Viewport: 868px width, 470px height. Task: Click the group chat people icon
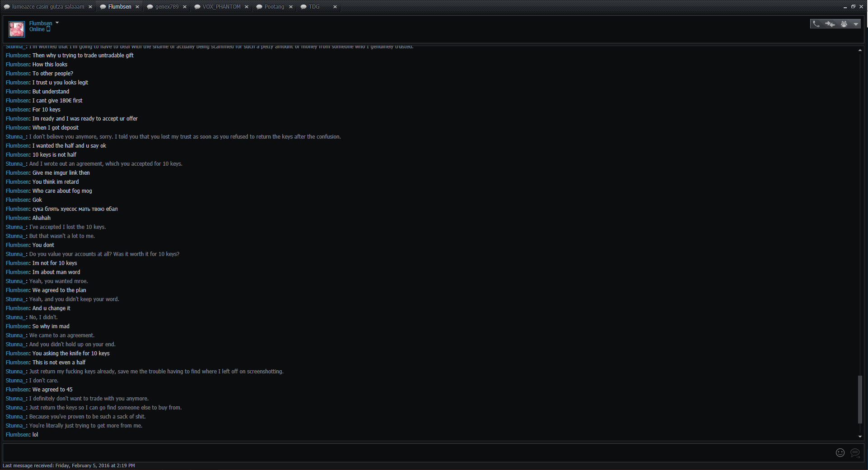point(844,24)
